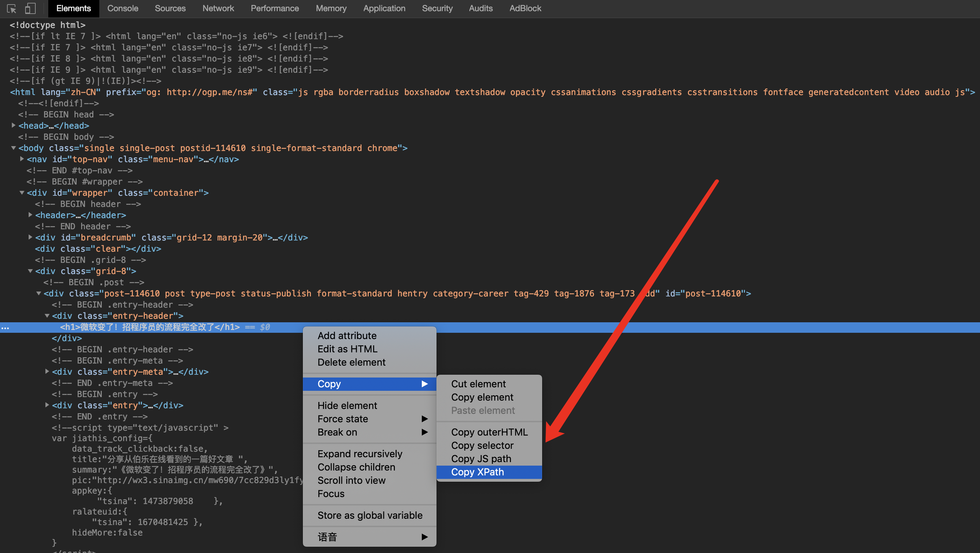Open the Audits tab
Viewport: 980px width, 553px height.
[x=481, y=8]
